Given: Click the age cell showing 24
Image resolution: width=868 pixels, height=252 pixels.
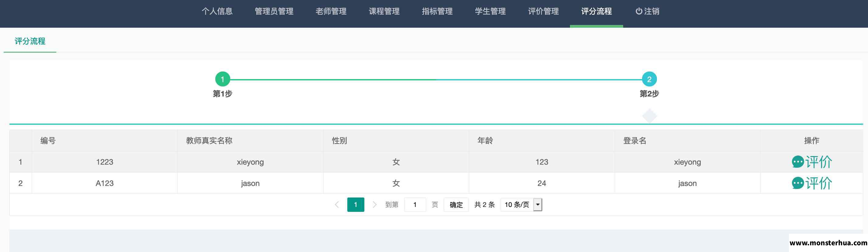Looking at the screenshot, I should 542,183.
